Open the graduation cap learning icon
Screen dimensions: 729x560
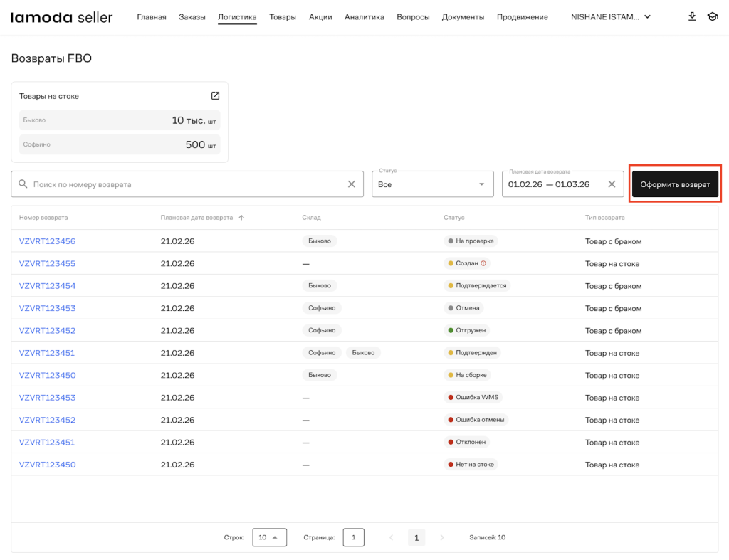713,17
